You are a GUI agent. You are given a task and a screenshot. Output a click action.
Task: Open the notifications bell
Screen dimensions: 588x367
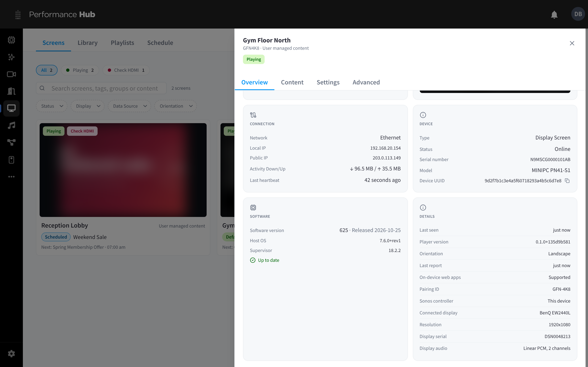point(554,14)
